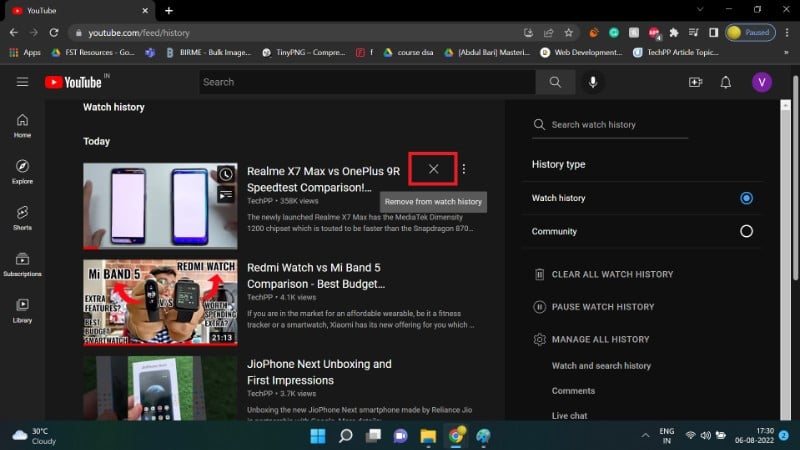The height and width of the screenshot is (450, 800).
Task: Remove Realme X7 Max video from watch history
Action: coord(433,169)
